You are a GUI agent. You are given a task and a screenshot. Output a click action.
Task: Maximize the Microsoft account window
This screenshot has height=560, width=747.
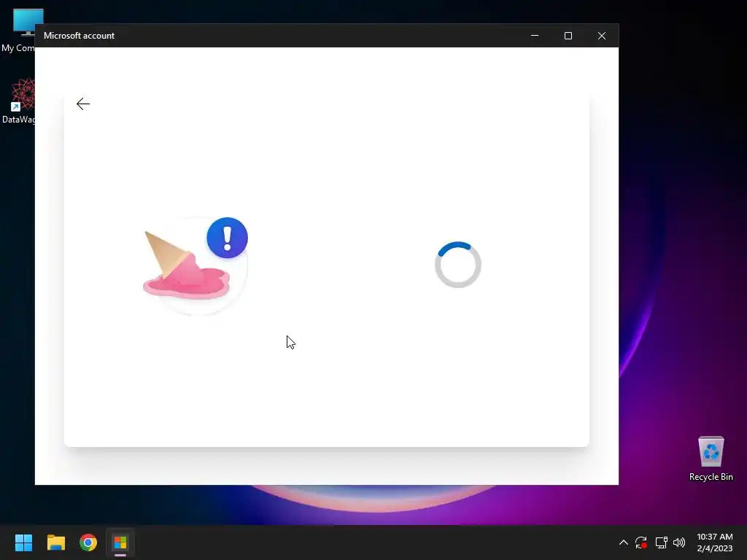click(568, 36)
